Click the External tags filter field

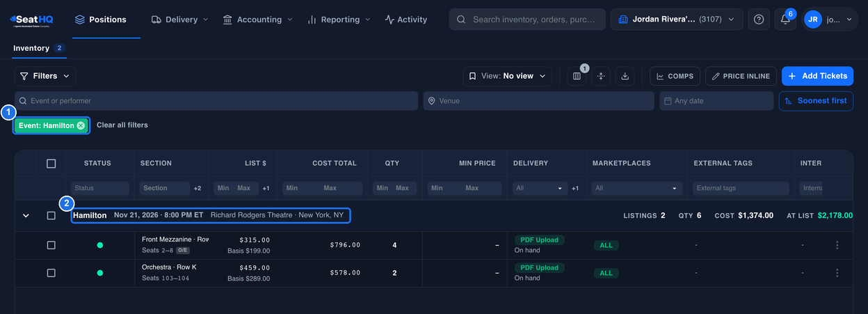coord(741,188)
